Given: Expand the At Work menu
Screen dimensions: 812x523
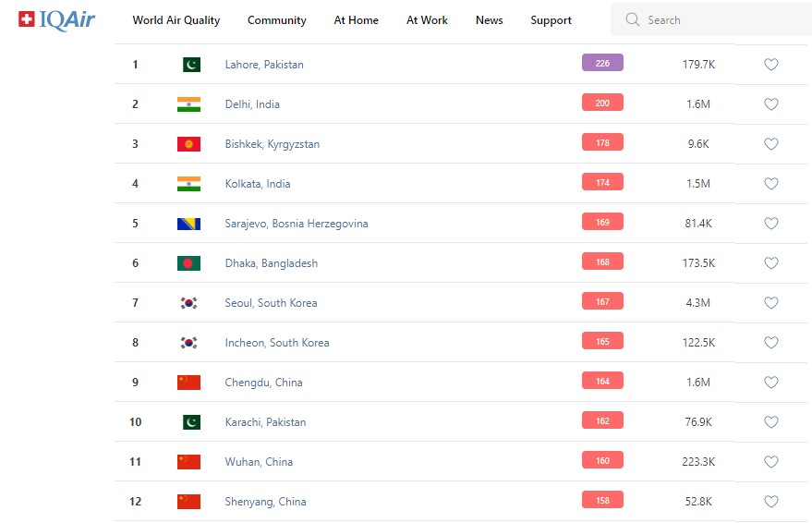Looking at the screenshot, I should [427, 20].
